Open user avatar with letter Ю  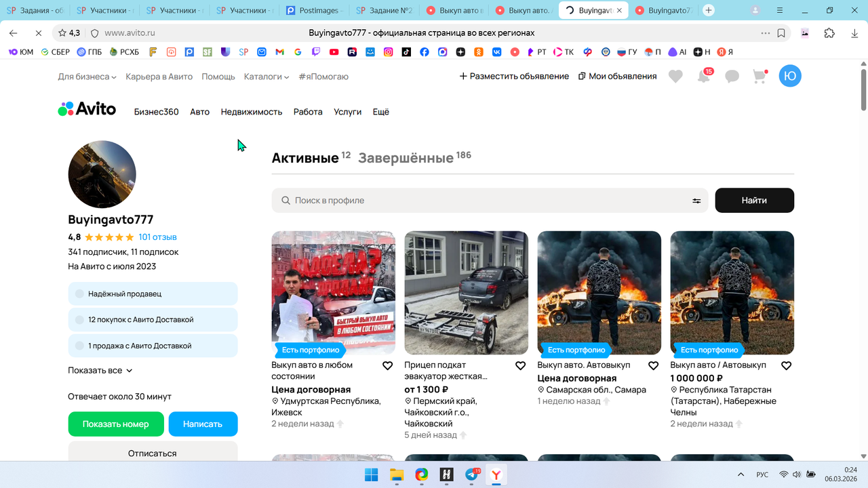click(x=789, y=76)
